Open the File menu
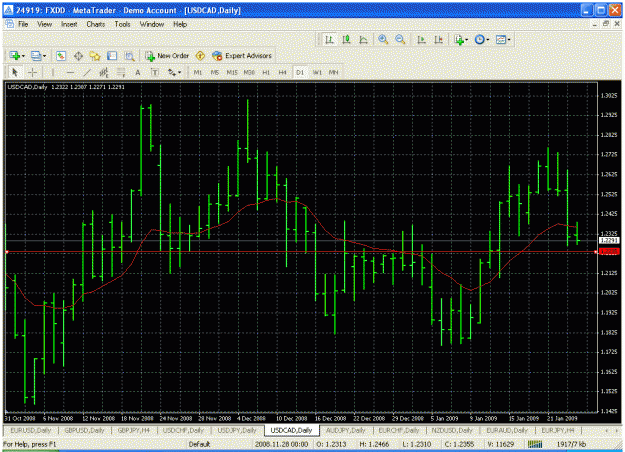 [x=23, y=24]
